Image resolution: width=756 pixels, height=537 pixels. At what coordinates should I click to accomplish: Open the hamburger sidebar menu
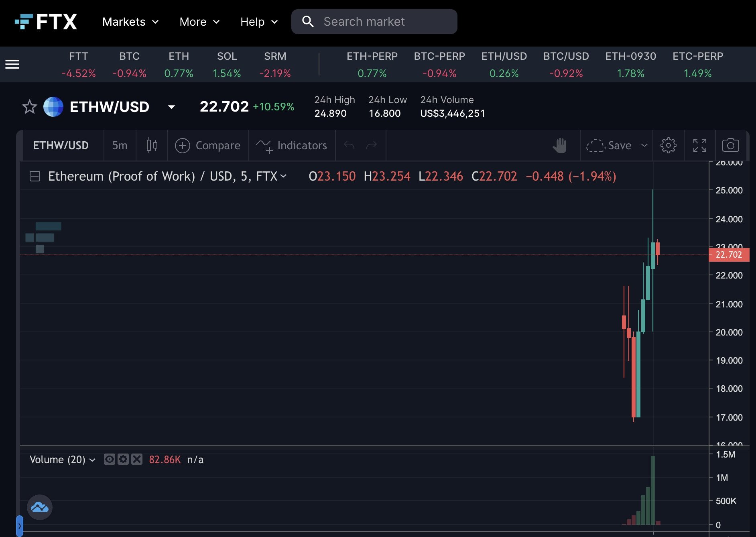12,64
